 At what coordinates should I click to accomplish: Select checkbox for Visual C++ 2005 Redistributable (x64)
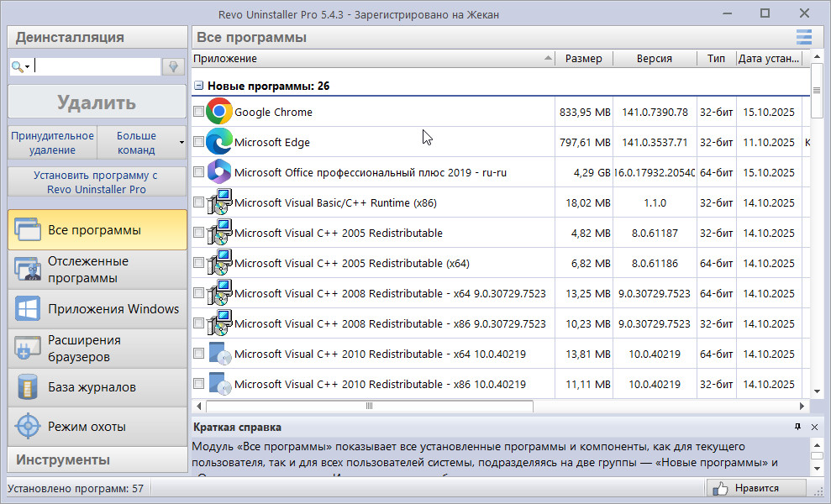coord(199,263)
